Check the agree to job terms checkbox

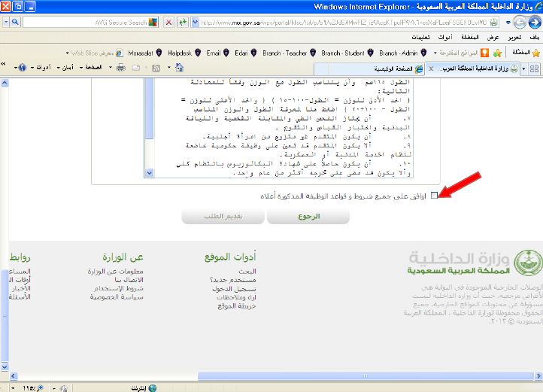pos(434,196)
